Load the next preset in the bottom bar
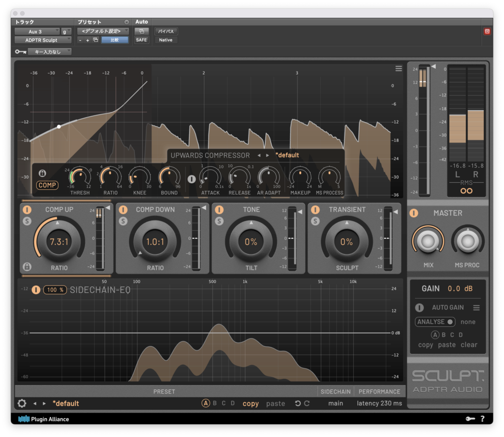Screen dimensions: 504x437 pos(44,403)
